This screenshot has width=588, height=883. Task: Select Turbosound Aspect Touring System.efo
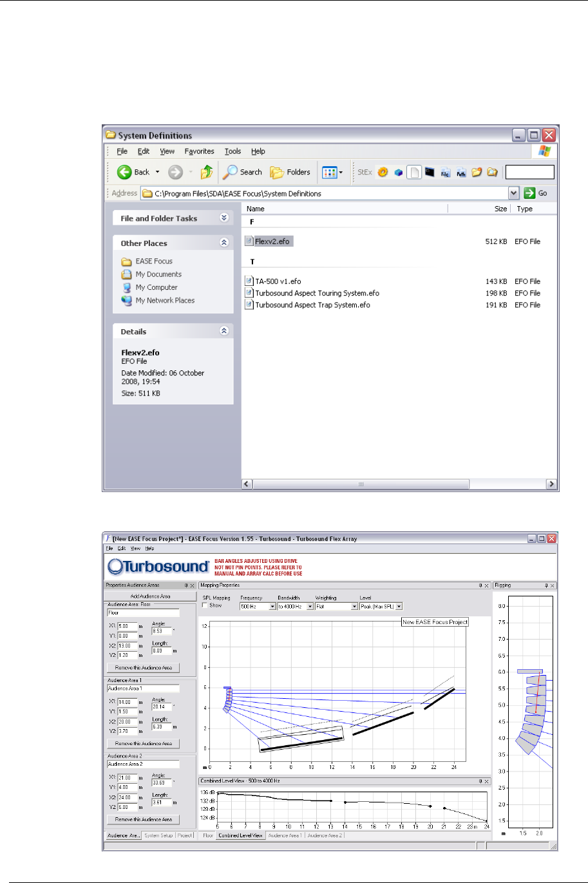(312, 293)
